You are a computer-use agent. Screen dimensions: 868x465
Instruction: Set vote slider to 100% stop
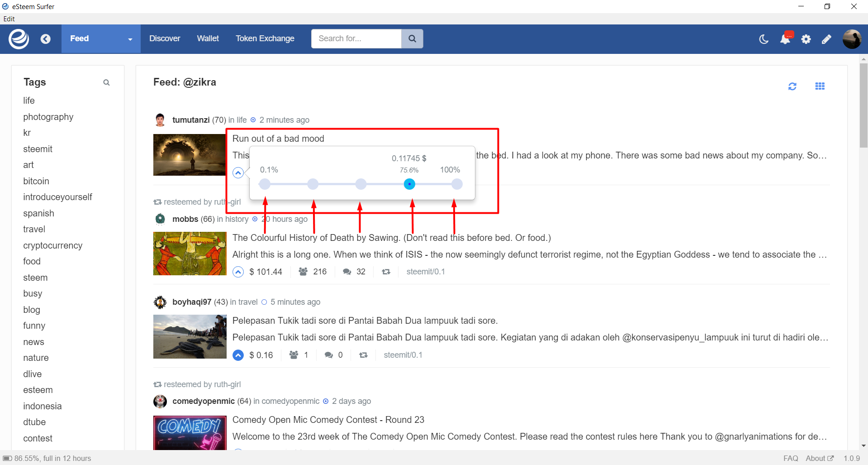click(x=457, y=184)
